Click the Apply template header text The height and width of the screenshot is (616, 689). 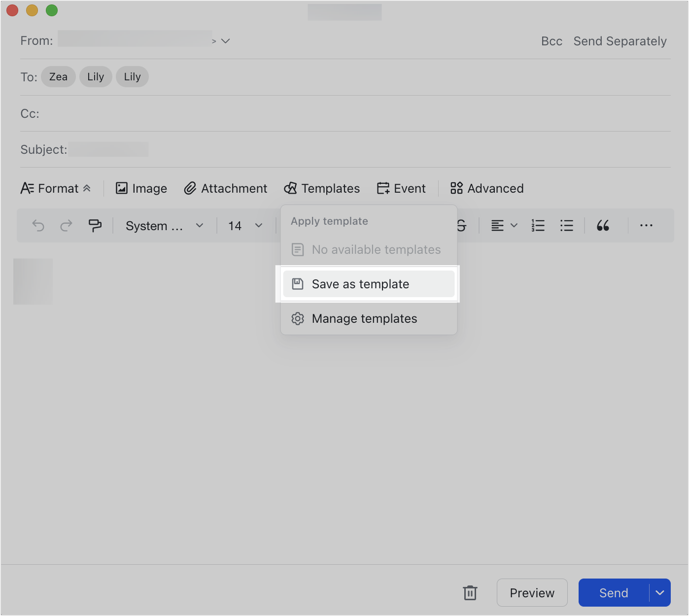click(x=329, y=221)
